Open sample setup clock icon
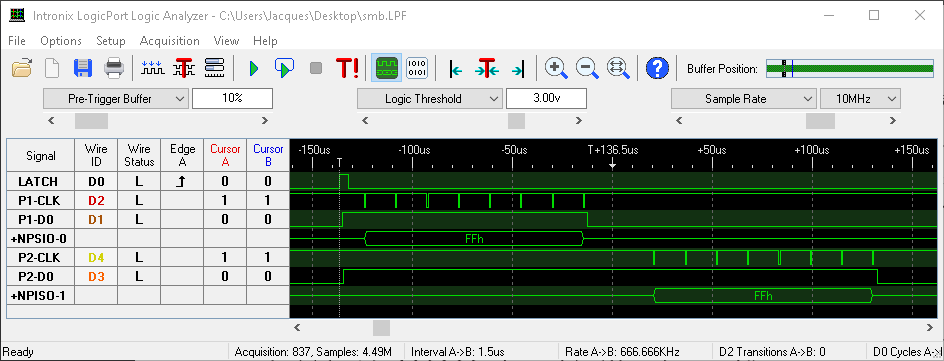 [x=152, y=68]
